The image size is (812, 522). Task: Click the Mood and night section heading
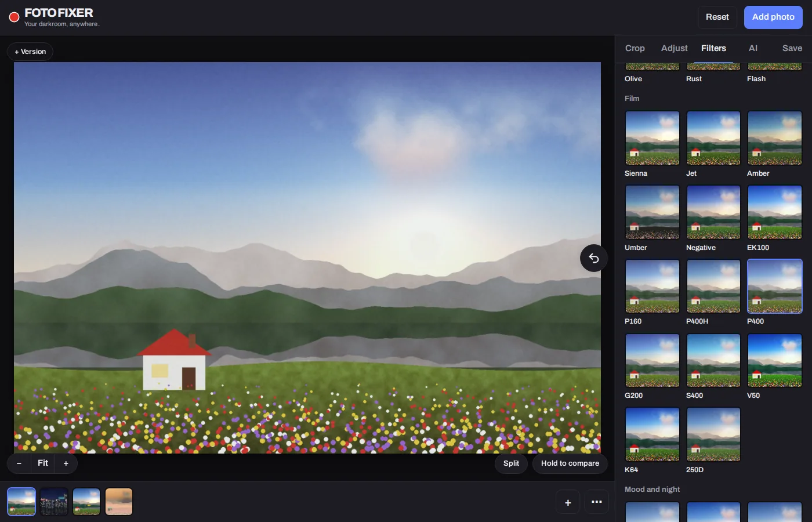652,490
